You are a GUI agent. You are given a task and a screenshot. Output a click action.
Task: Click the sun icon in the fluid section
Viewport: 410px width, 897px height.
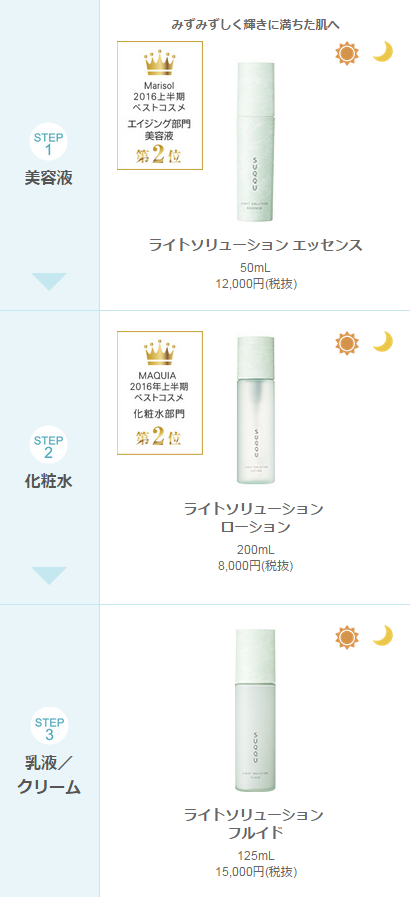coord(347,637)
